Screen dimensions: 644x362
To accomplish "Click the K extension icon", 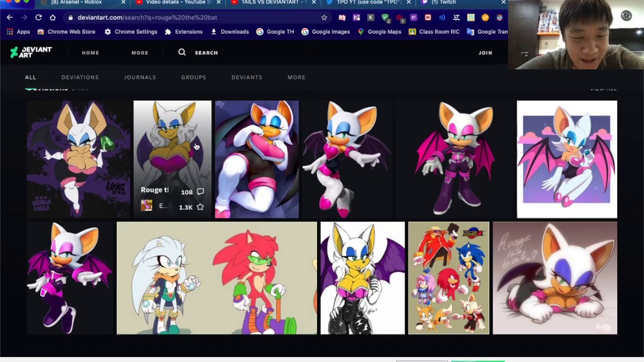I will 371,17.
